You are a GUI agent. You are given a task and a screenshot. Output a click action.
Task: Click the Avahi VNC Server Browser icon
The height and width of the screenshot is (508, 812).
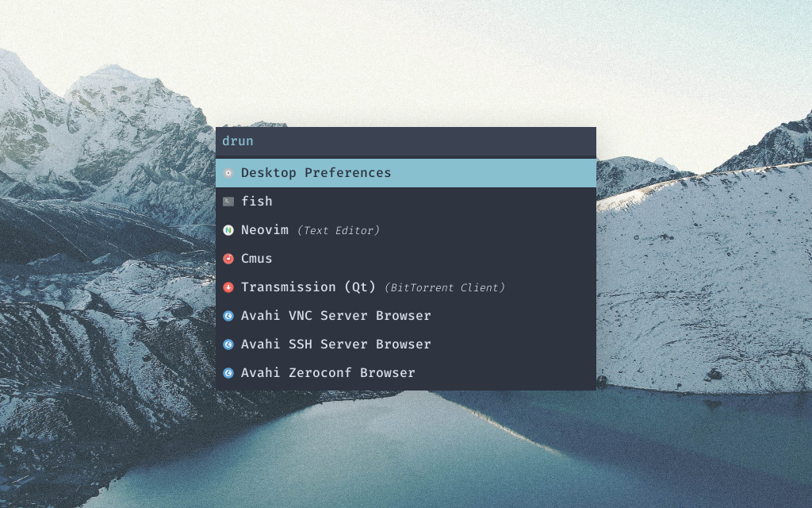[228, 316]
